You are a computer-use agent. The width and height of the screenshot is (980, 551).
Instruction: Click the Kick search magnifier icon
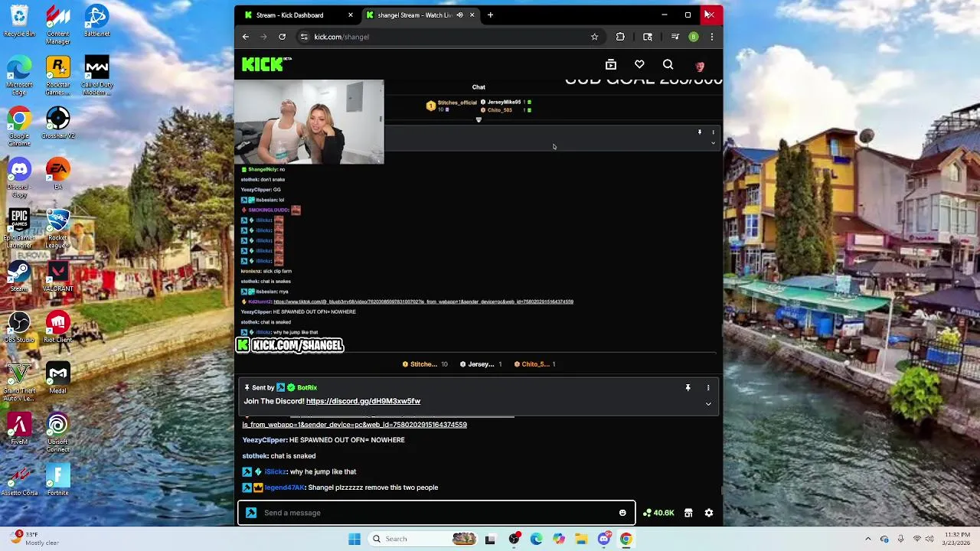tap(668, 65)
